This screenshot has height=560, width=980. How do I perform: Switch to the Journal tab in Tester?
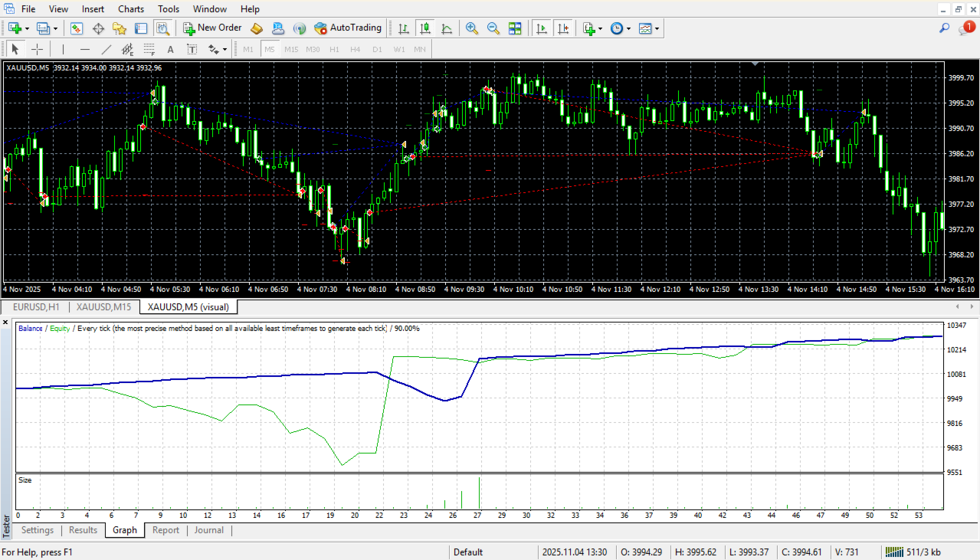pyautogui.click(x=208, y=530)
